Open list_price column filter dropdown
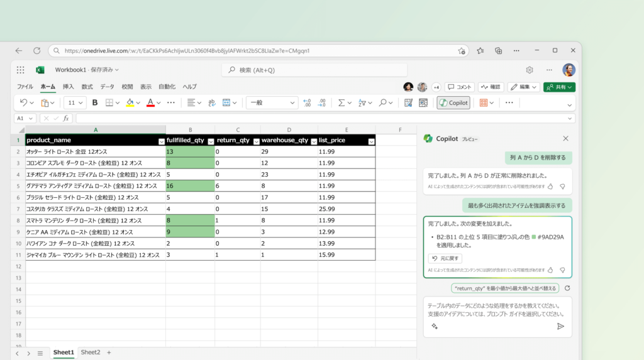This screenshot has height=360, width=644. [x=371, y=141]
